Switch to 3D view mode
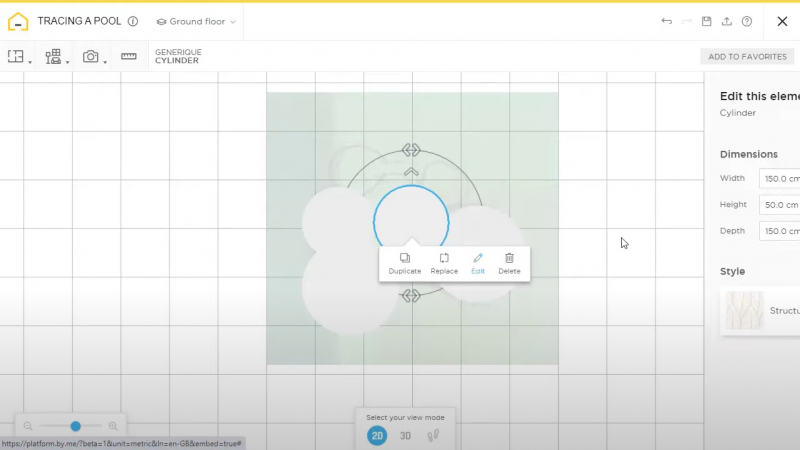Screen dimensions: 800x450 coord(405,436)
